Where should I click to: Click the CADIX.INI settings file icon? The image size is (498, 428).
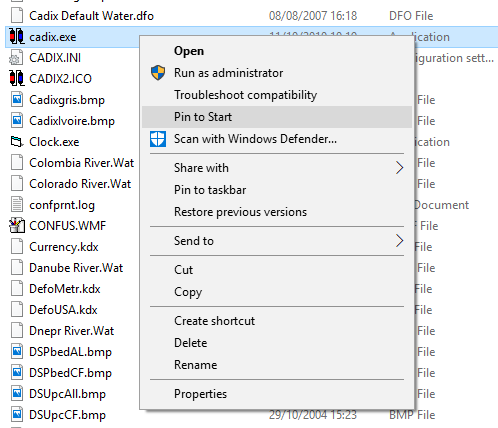[17, 58]
